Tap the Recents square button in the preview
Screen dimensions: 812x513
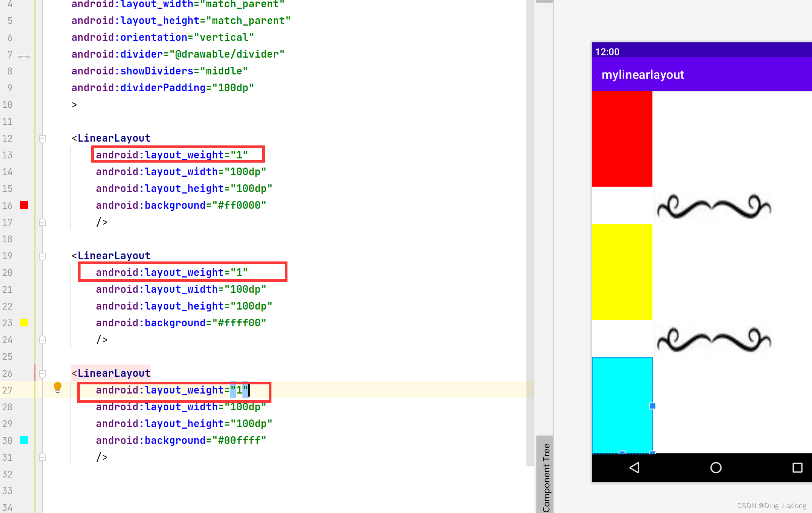[x=797, y=468]
